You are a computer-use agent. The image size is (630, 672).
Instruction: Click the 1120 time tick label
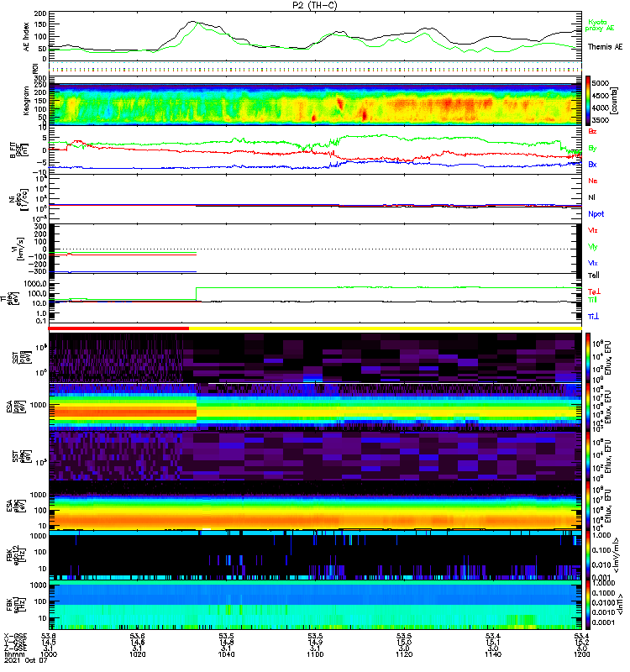(404, 654)
